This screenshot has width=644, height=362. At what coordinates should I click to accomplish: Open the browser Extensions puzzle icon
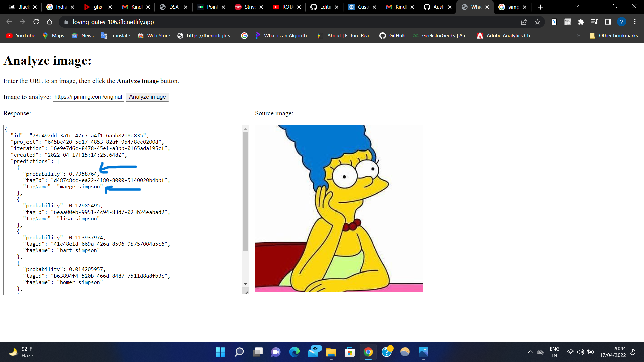[x=581, y=22]
